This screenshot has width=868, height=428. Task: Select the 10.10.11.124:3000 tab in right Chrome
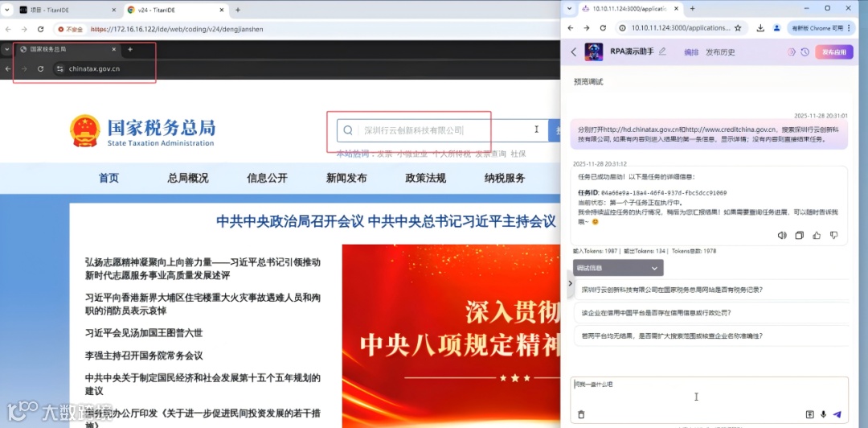click(x=631, y=8)
